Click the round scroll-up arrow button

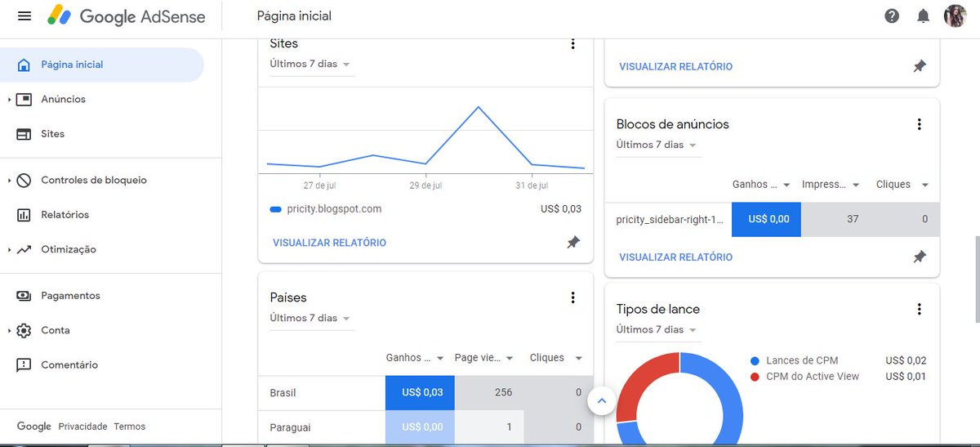[x=602, y=401]
